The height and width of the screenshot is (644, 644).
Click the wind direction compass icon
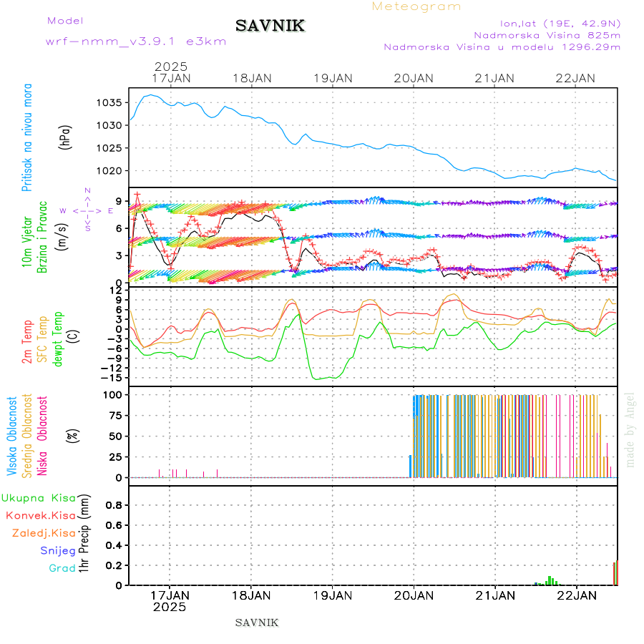87,210
